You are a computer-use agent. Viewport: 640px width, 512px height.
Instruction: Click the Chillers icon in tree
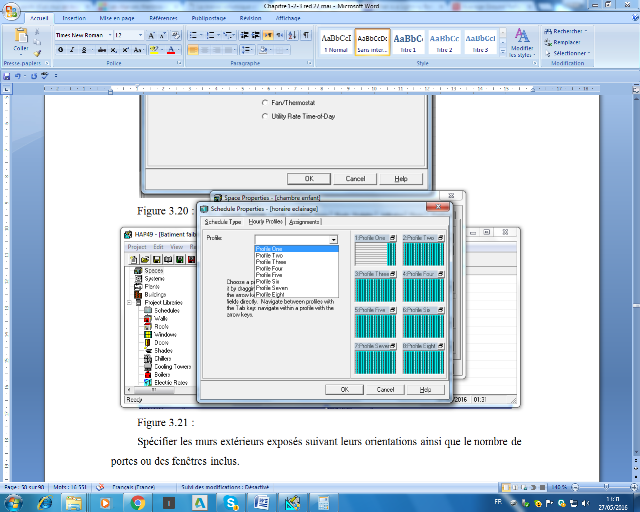pos(147,358)
